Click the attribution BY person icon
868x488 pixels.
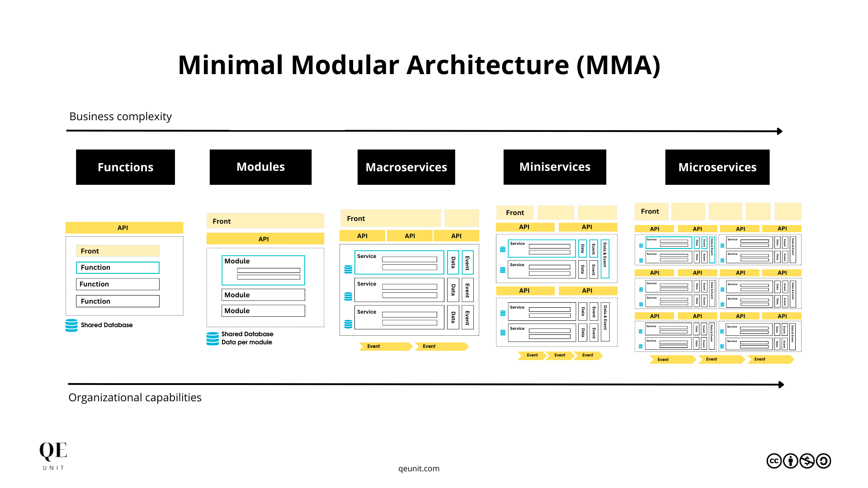[790, 461]
